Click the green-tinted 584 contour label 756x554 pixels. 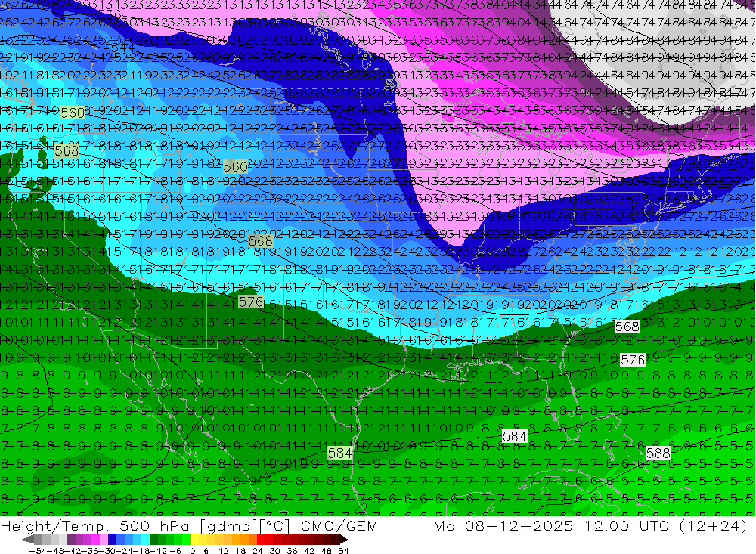[x=340, y=453]
